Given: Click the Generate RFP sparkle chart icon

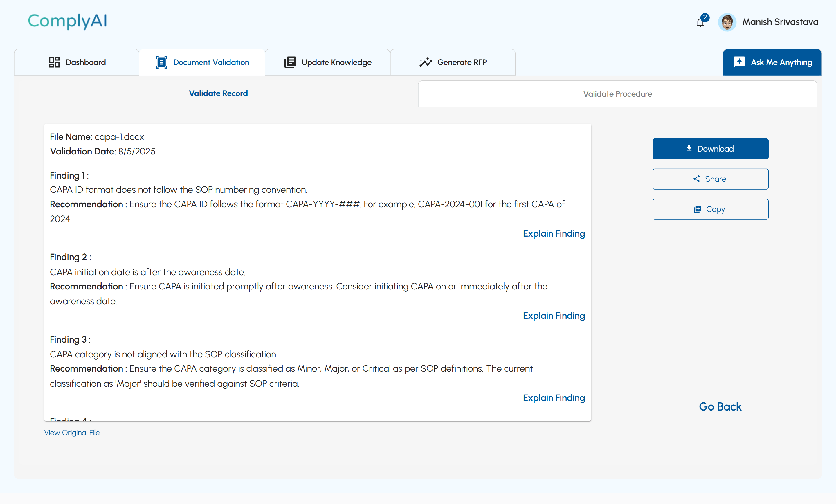Looking at the screenshot, I should 426,62.
